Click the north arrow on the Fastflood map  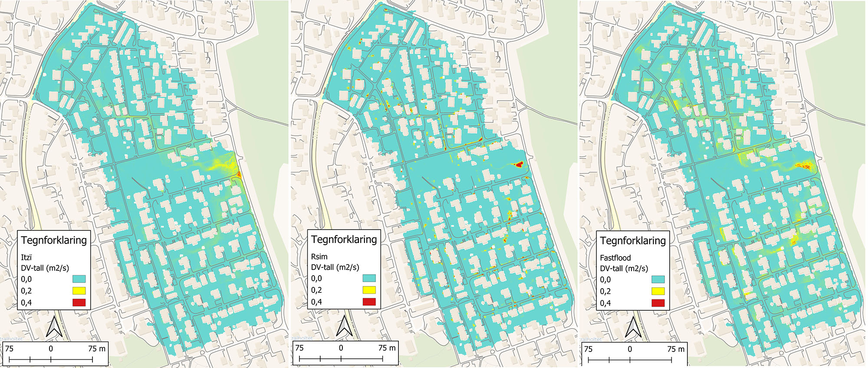pos(633,327)
